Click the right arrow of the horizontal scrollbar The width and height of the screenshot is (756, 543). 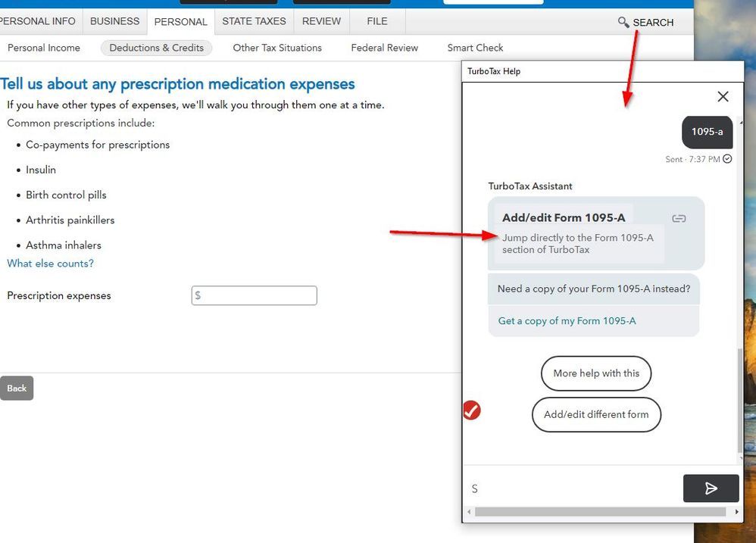click(x=736, y=512)
